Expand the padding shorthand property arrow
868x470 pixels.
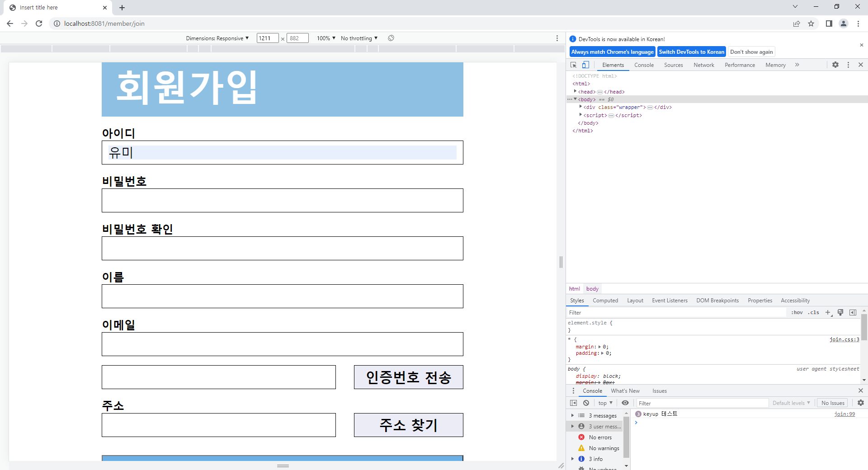tap(603, 353)
